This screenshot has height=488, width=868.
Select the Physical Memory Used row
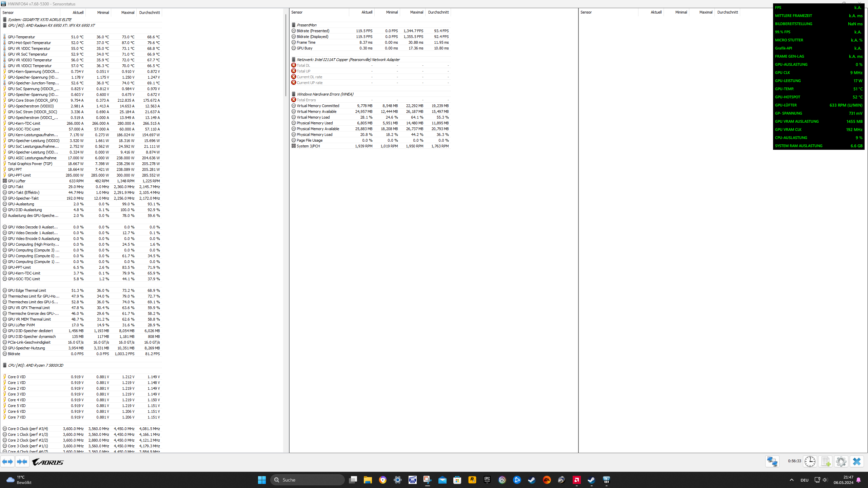[x=314, y=123]
